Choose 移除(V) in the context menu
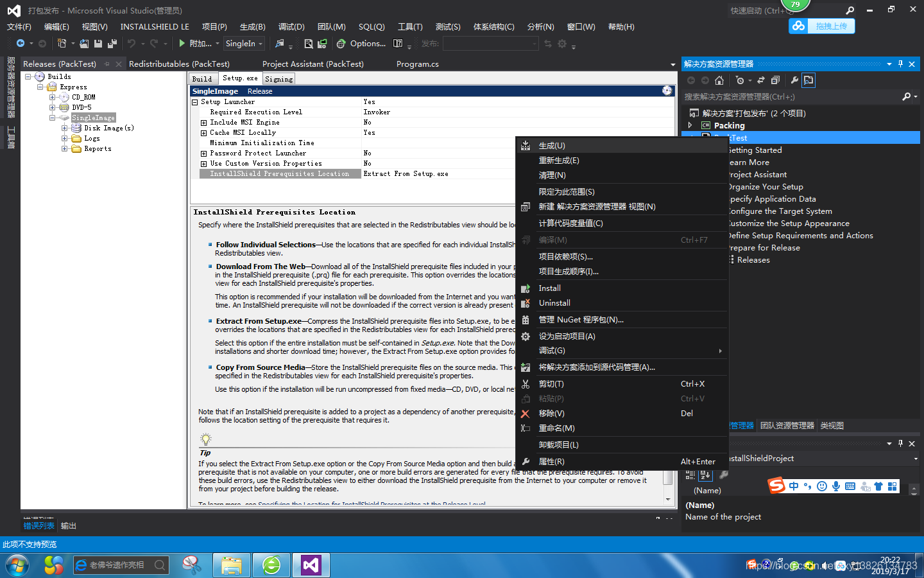The image size is (924, 578). pos(622,414)
